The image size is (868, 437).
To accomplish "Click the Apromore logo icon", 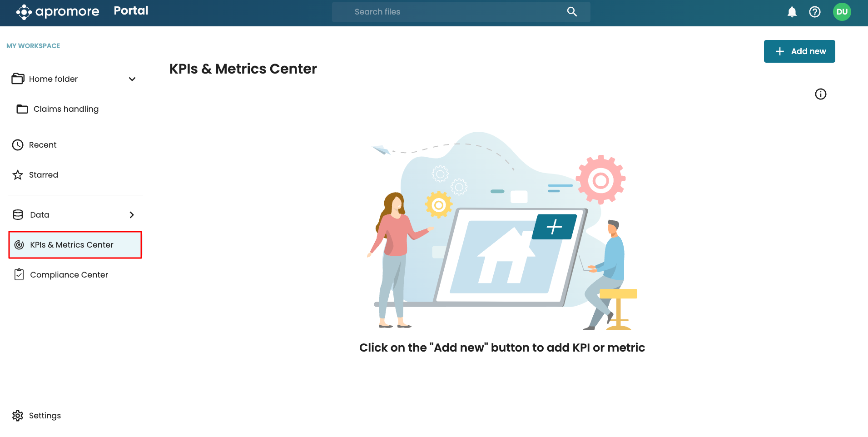I will 24,12.
